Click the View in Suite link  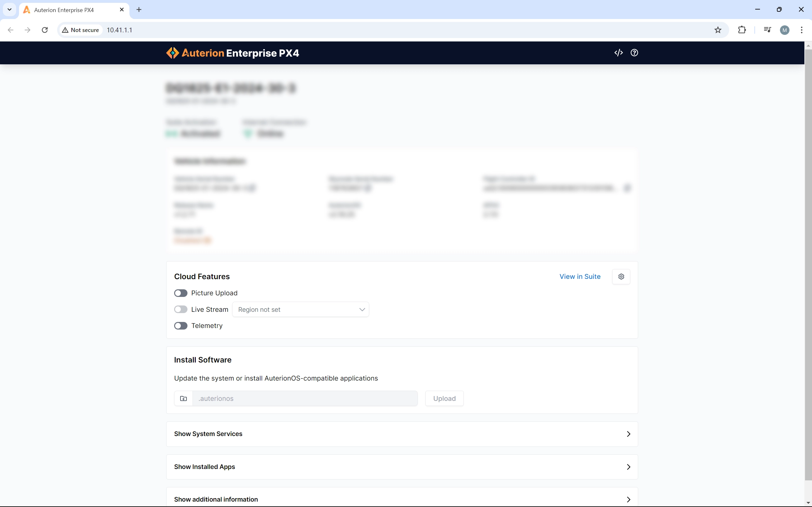[x=580, y=277]
